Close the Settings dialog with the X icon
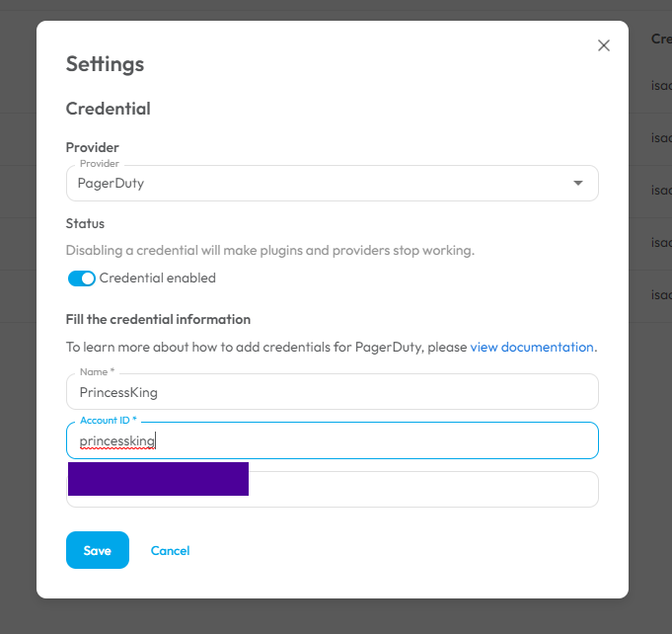The width and height of the screenshot is (672, 634). coord(604,45)
